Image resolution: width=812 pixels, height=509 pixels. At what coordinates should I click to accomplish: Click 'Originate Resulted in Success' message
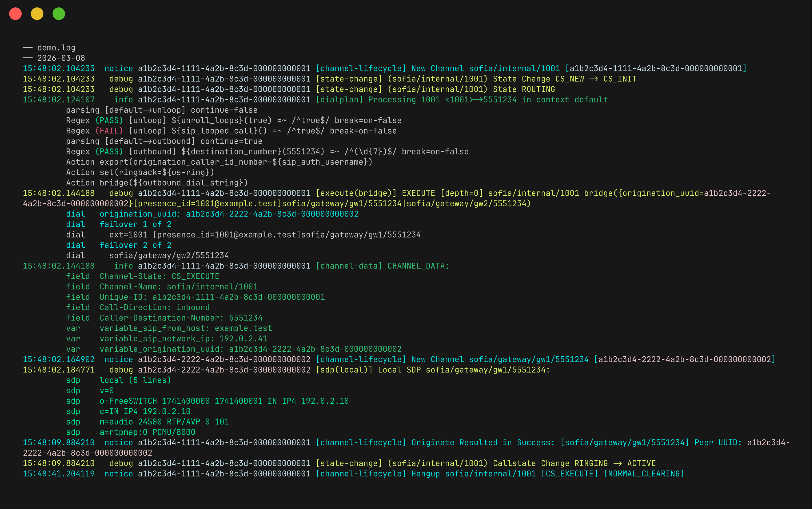click(x=483, y=443)
